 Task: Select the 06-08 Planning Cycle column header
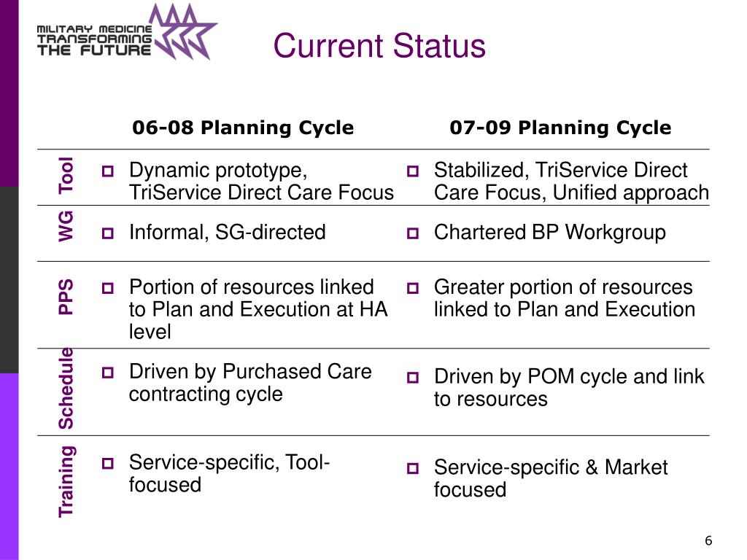click(x=243, y=128)
